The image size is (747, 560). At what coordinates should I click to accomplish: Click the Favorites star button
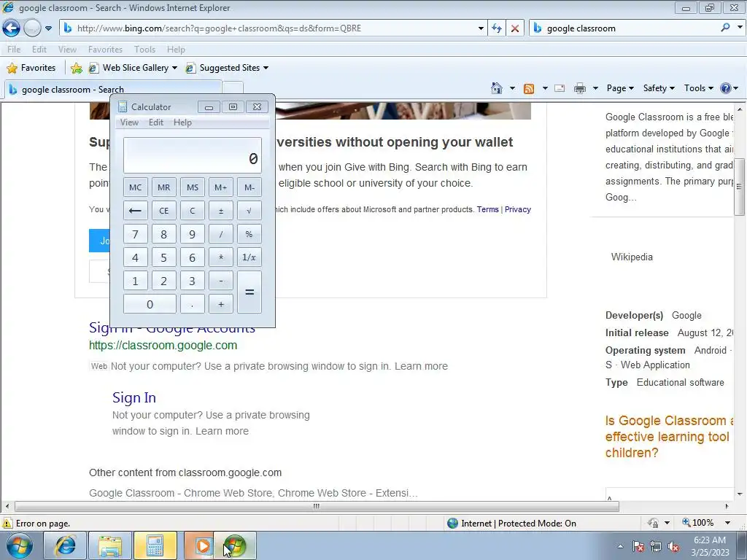(31, 68)
